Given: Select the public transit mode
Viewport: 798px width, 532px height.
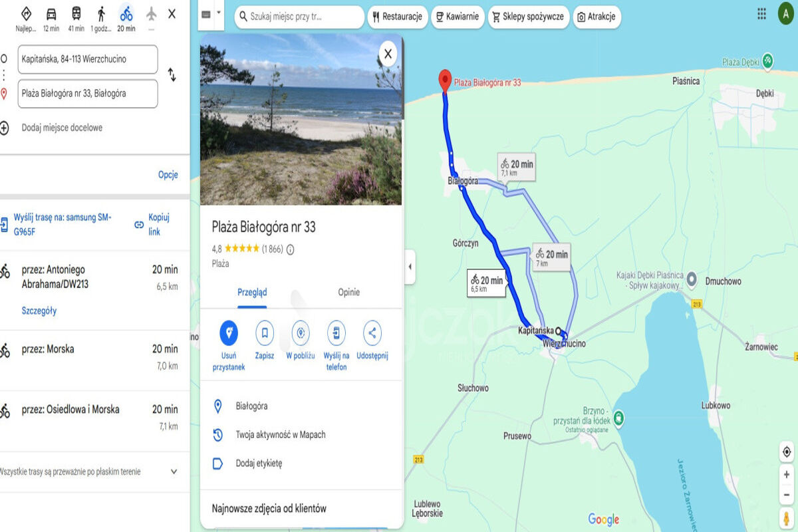Looking at the screenshot, I should [x=76, y=13].
